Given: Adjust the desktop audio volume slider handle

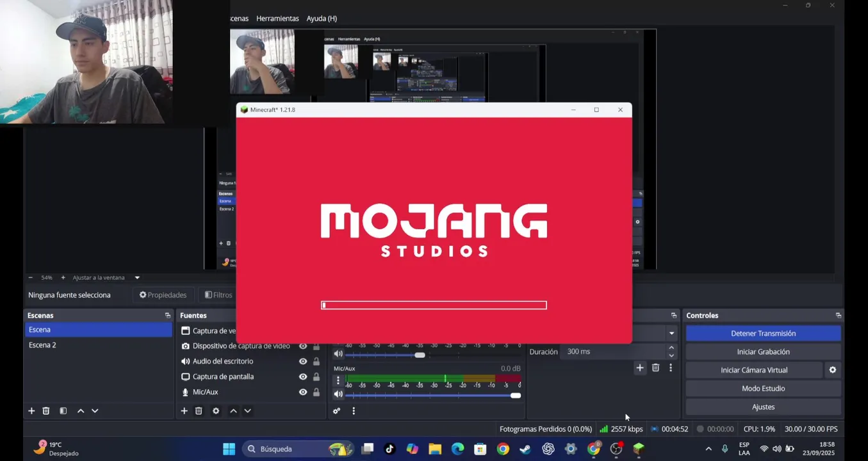Looking at the screenshot, I should [x=420, y=355].
